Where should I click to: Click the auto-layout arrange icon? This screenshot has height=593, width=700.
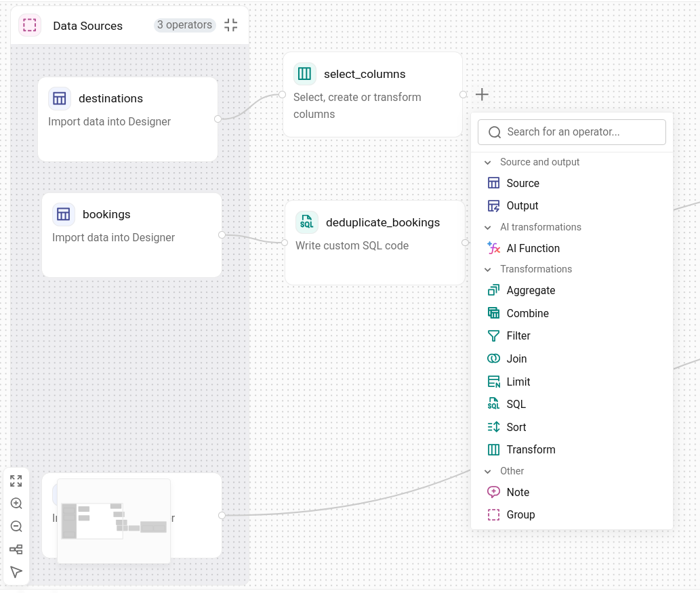click(16, 549)
